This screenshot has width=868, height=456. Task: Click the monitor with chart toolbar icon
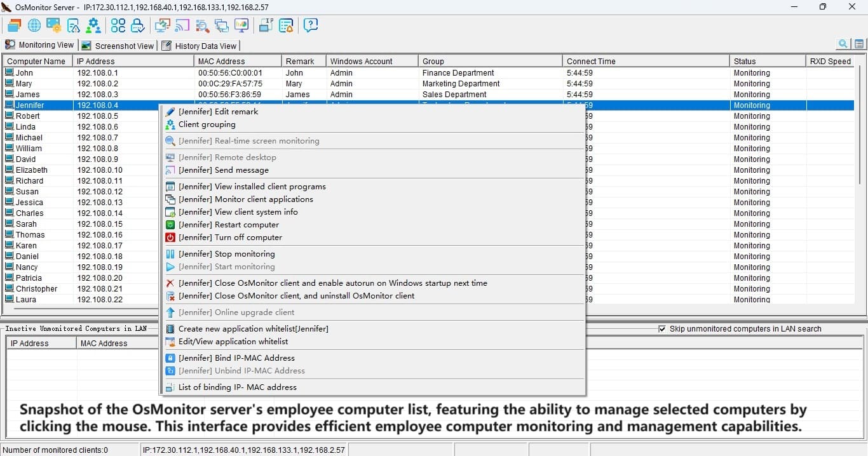pyautogui.click(x=241, y=25)
